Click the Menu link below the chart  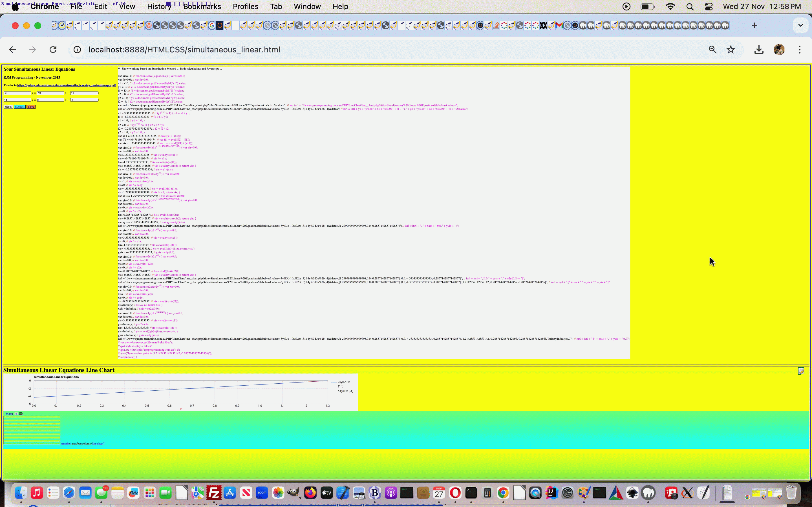point(9,413)
